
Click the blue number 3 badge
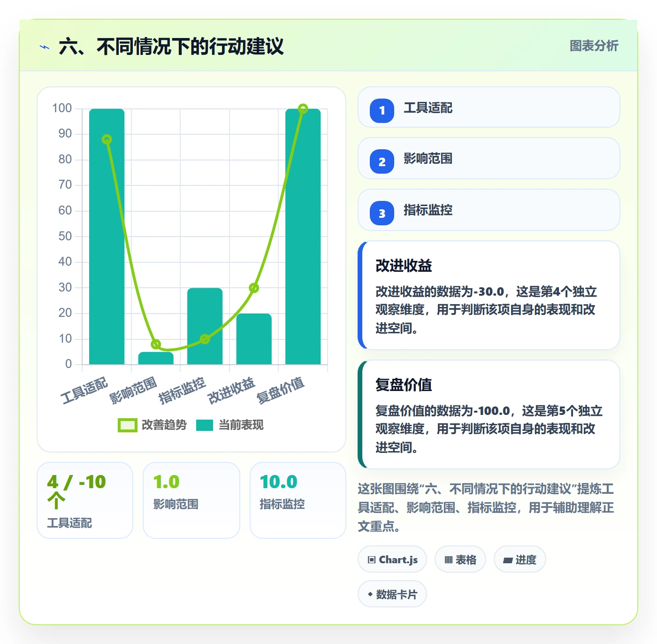382,213
